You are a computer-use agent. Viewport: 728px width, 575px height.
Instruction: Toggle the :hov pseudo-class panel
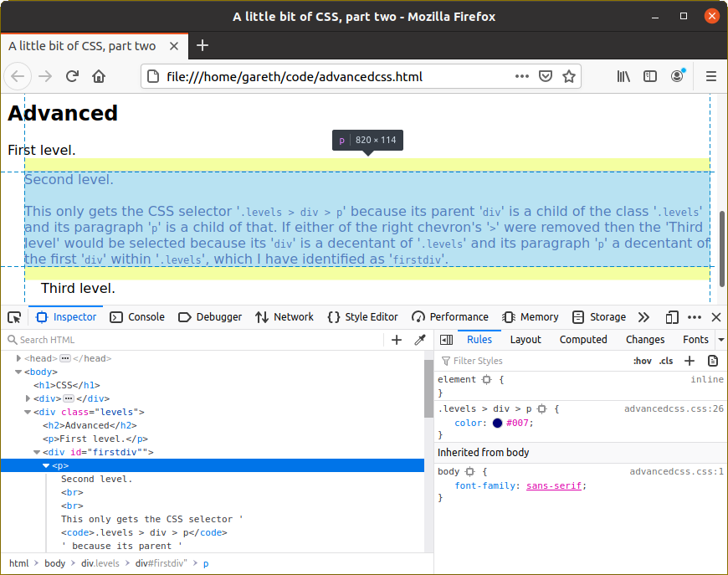(643, 361)
